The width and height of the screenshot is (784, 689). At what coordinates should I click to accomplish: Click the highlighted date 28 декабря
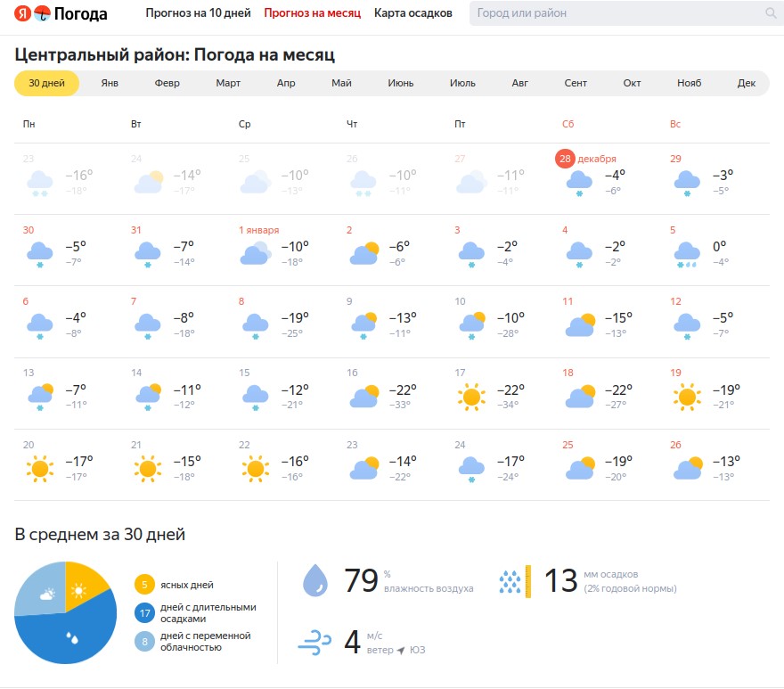(x=585, y=159)
